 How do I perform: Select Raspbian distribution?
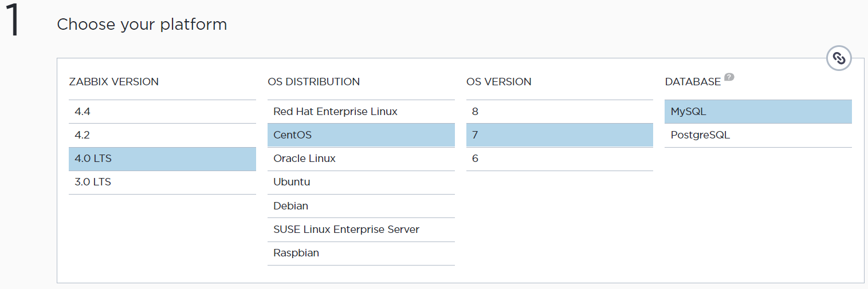[x=360, y=253]
